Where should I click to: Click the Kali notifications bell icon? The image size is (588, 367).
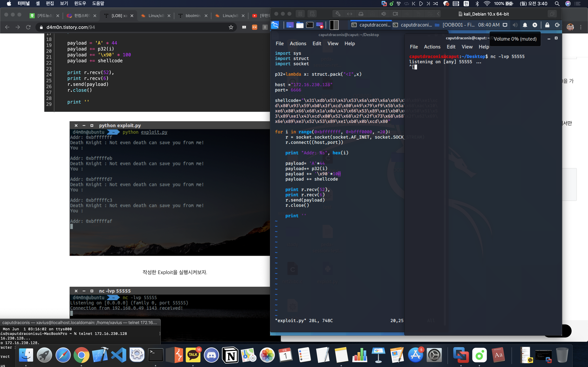pyautogui.click(x=525, y=25)
